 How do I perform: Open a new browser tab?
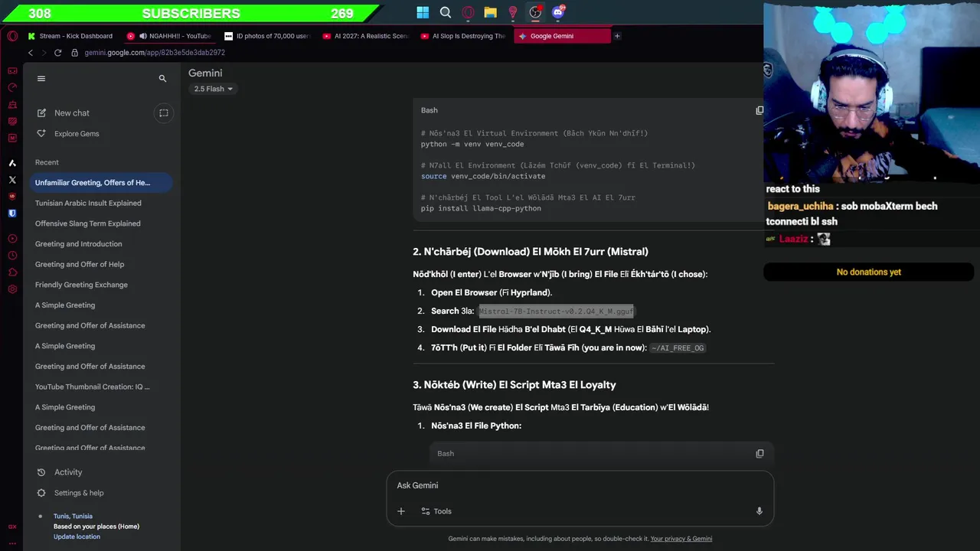(617, 36)
